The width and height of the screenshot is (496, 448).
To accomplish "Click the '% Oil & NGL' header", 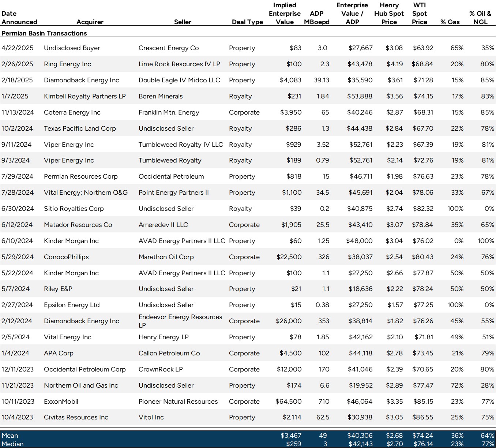I will click(480, 18).
